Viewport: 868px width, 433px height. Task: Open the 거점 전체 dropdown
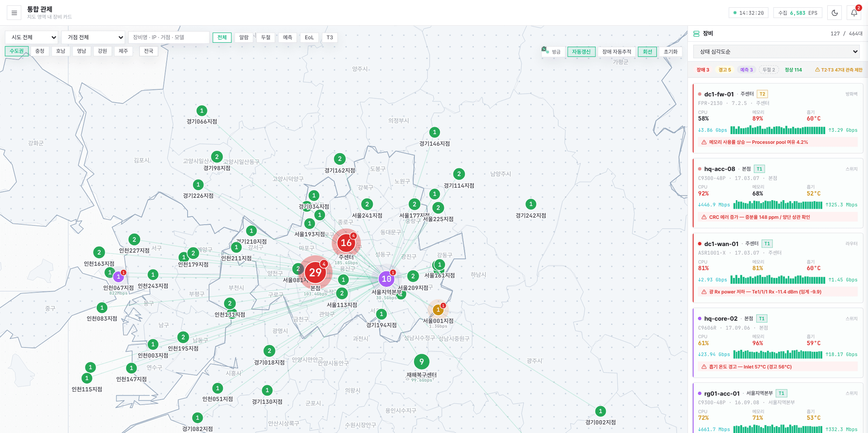(x=93, y=37)
